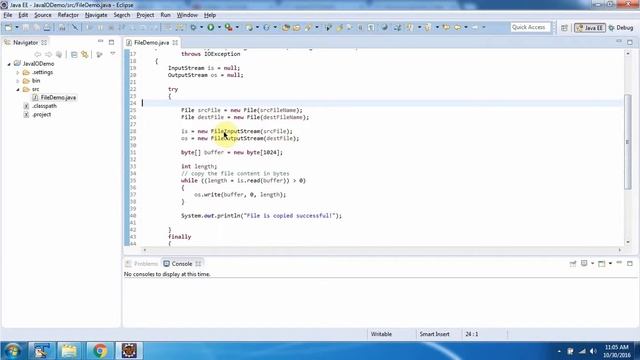The height and width of the screenshot is (360, 640).
Task: Click the Print toolbar icon
Action: coord(47,27)
